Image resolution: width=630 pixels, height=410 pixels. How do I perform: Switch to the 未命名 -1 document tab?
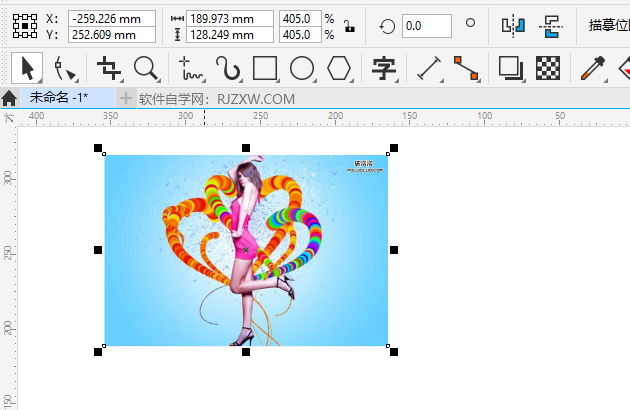tap(58, 97)
